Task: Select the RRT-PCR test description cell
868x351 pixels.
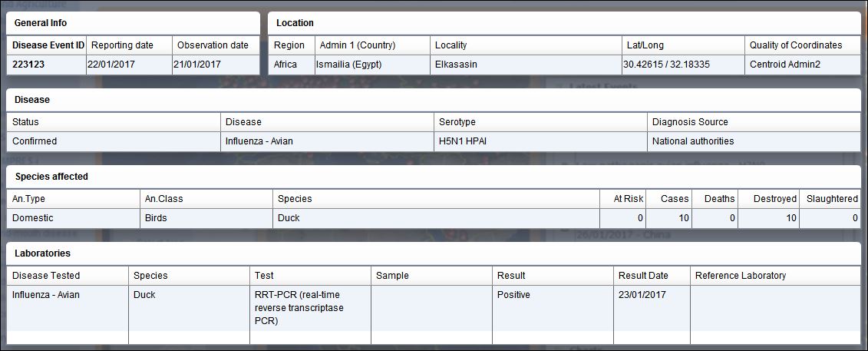Action: (310, 308)
